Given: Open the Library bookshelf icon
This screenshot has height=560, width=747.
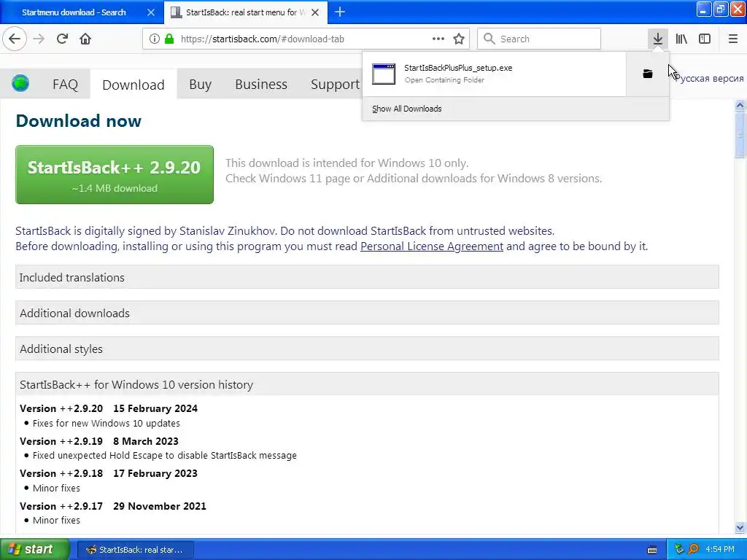Looking at the screenshot, I should (x=681, y=39).
